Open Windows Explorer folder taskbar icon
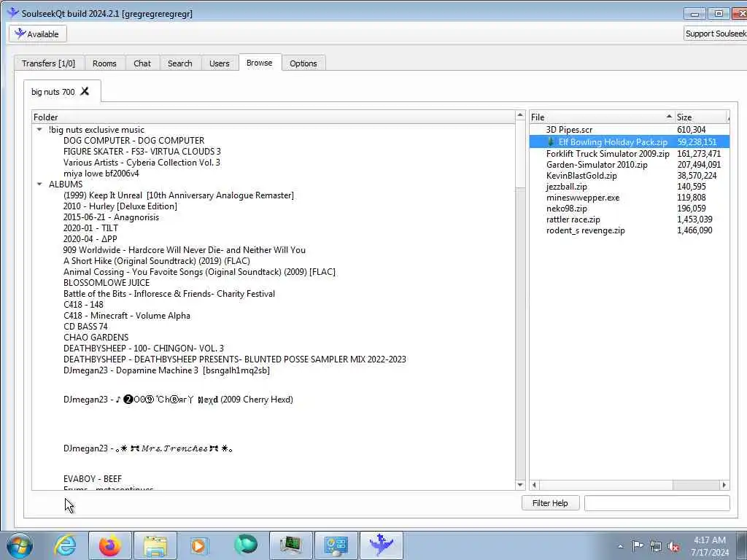This screenshot has width=747, height=560. [155, 545]
